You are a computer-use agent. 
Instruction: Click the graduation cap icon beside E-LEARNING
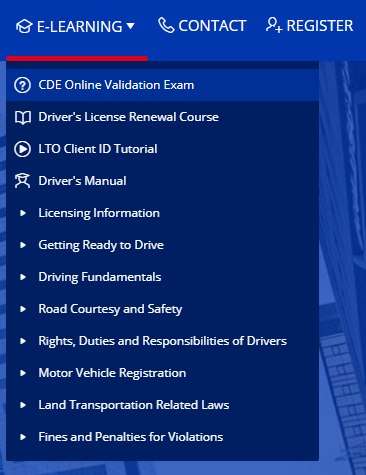24,26
